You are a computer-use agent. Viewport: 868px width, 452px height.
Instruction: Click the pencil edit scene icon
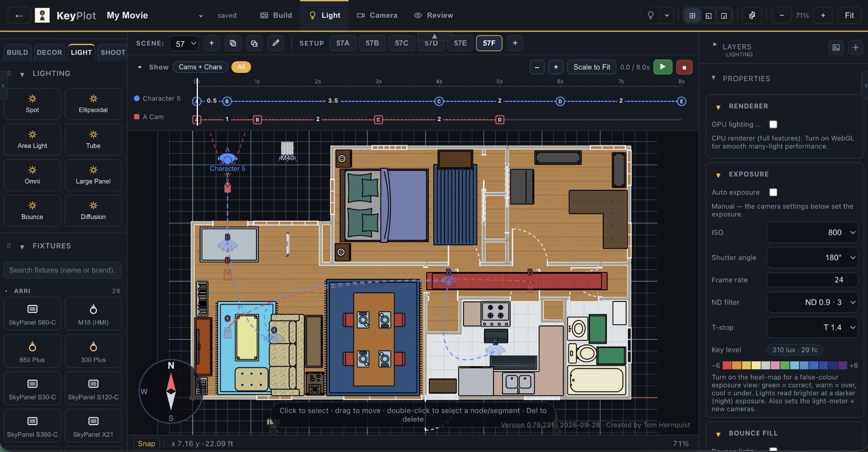coord(276,43)
